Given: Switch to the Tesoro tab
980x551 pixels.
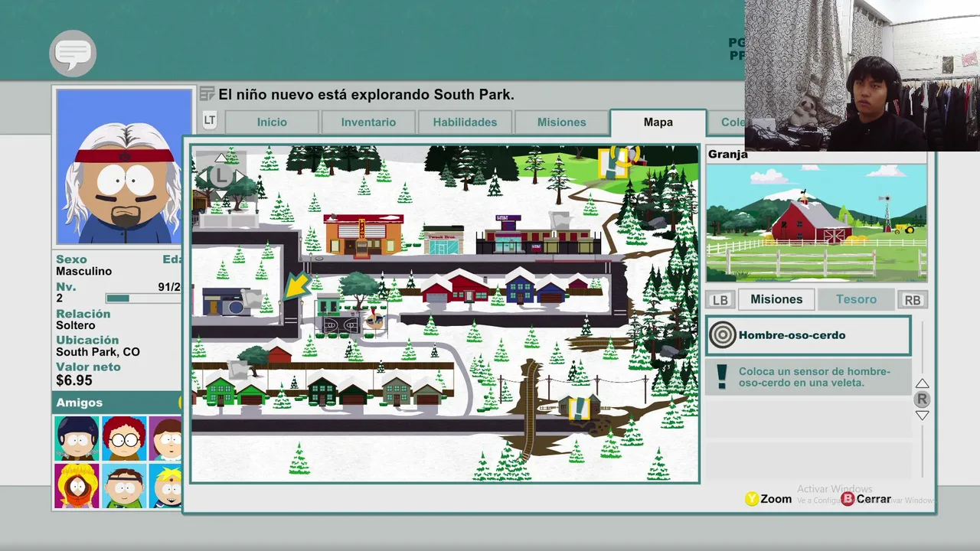Looking at the screenshot, I should click(856, 299).
